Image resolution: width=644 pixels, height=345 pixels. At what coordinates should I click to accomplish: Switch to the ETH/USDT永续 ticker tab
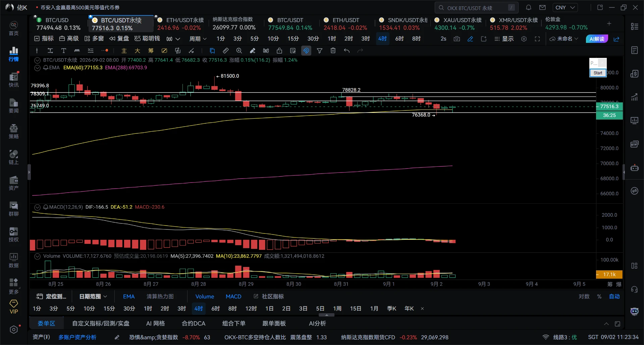coord(180,24)
